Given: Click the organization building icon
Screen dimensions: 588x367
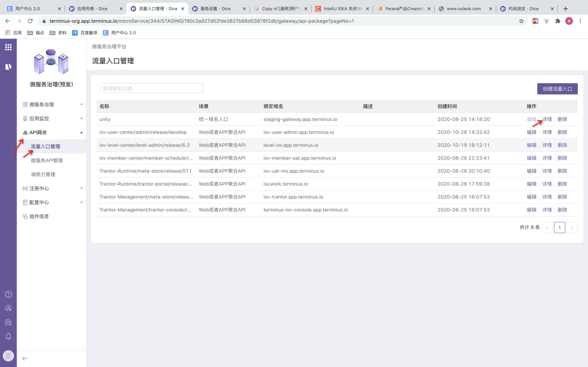Looking at the screenshot, I should [x=8, y=322].
